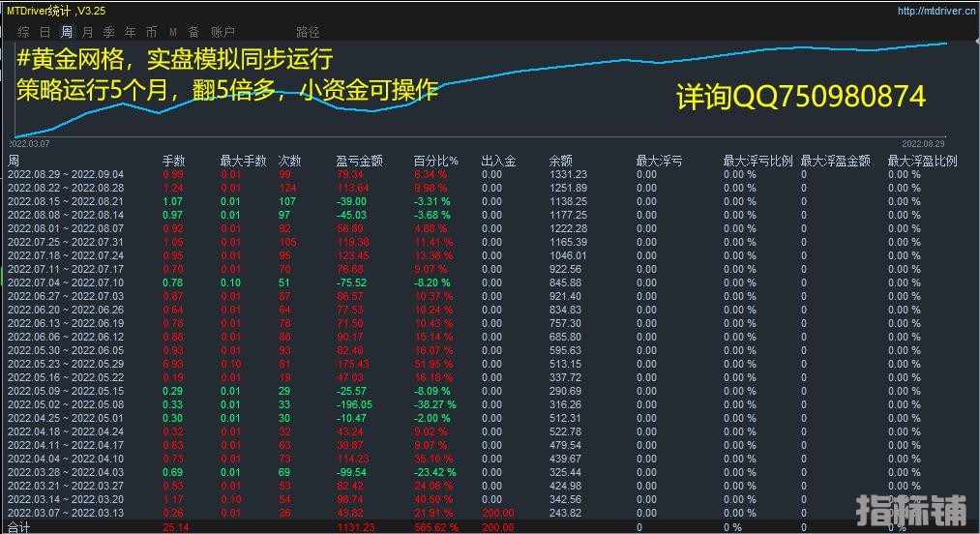Click profit value -196.05
Screen dimensions: 980x534
tap(354, 404)
